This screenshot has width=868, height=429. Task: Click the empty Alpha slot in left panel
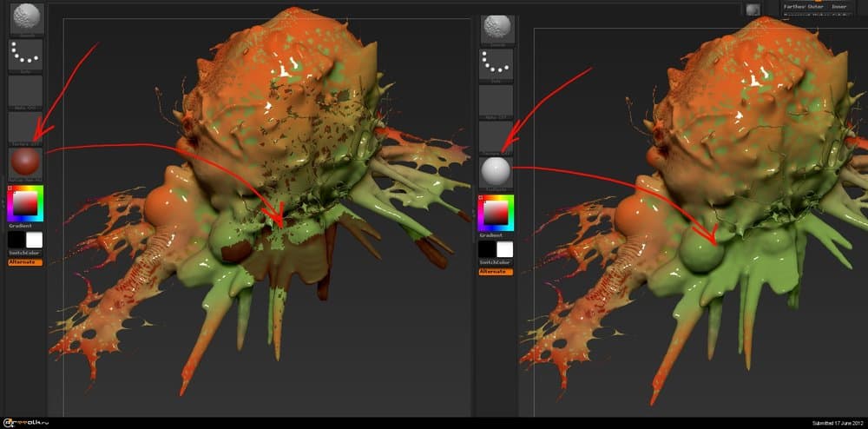26,90
